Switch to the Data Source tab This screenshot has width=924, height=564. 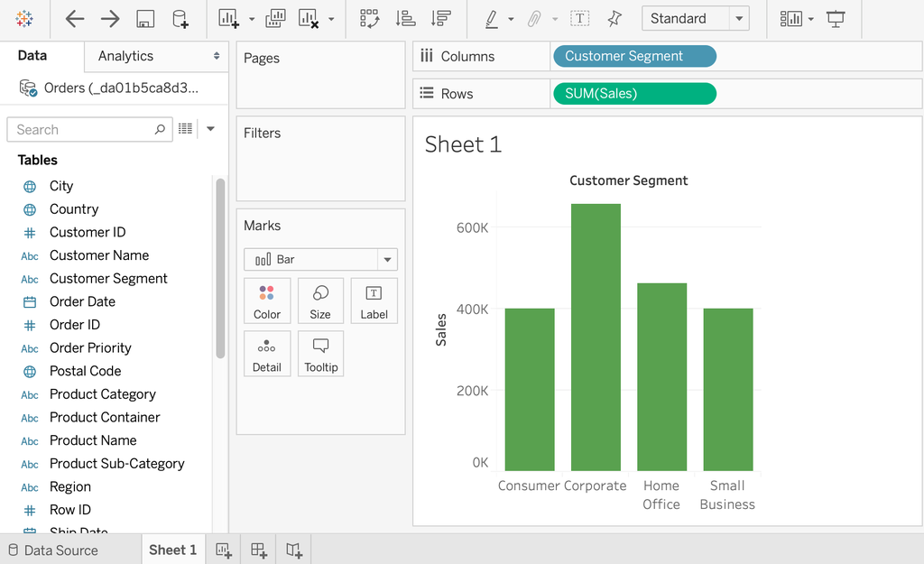[62, 549]
